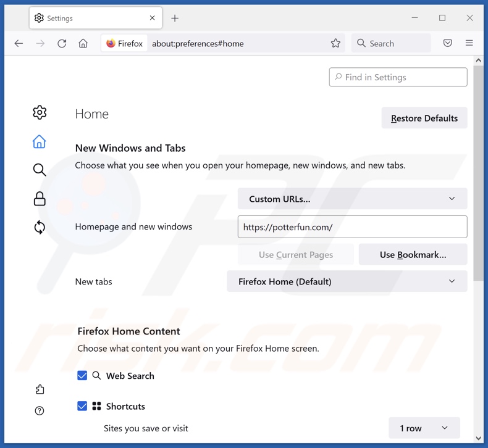Click the toolbar Search field
The height and width of the screenshot is (448, 488).
[391, 43]
